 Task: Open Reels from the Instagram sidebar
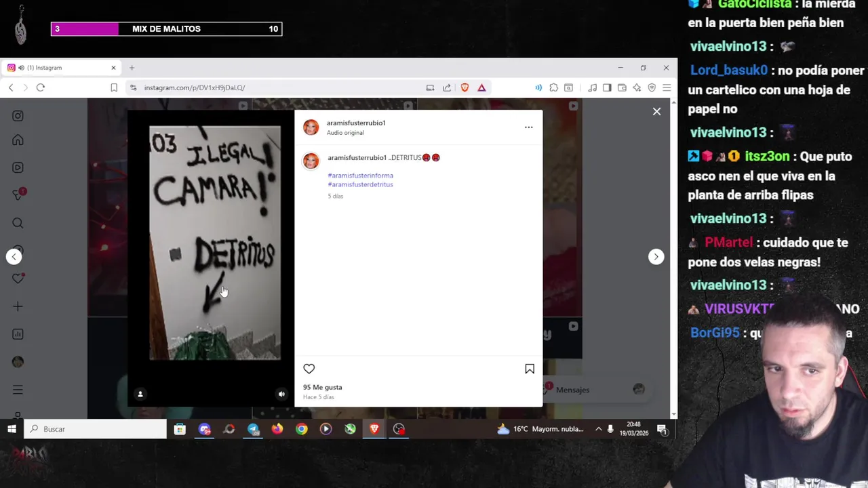tap(18, 167)
